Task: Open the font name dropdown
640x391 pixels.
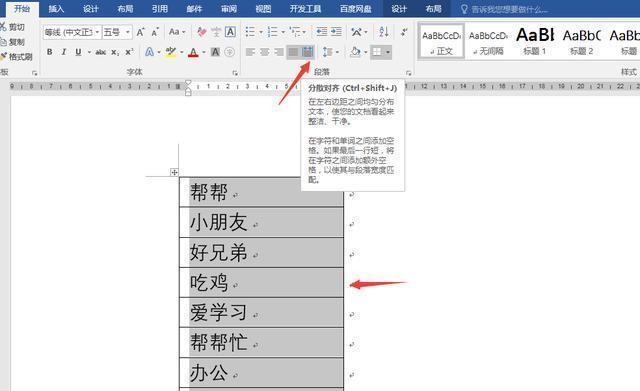Action: click(x=97, y=32)
